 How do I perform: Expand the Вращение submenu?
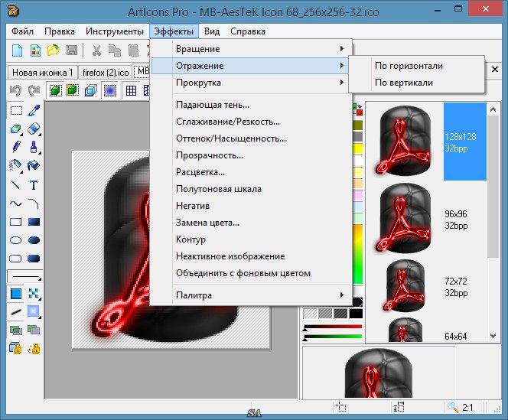tap(251, 49)
